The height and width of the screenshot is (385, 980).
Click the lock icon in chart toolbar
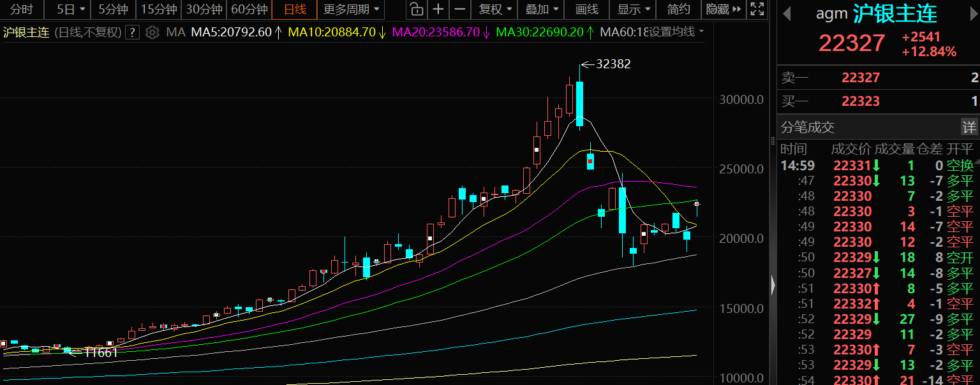416,10
